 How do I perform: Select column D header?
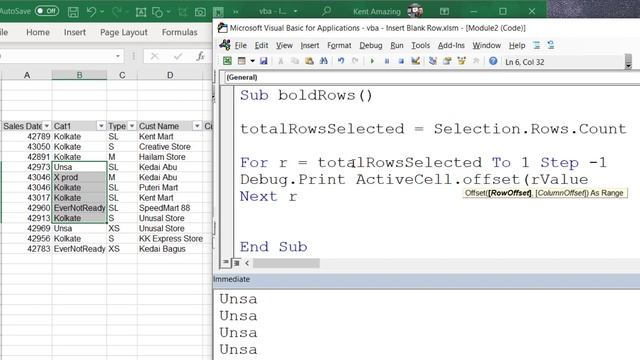point(170,75)
